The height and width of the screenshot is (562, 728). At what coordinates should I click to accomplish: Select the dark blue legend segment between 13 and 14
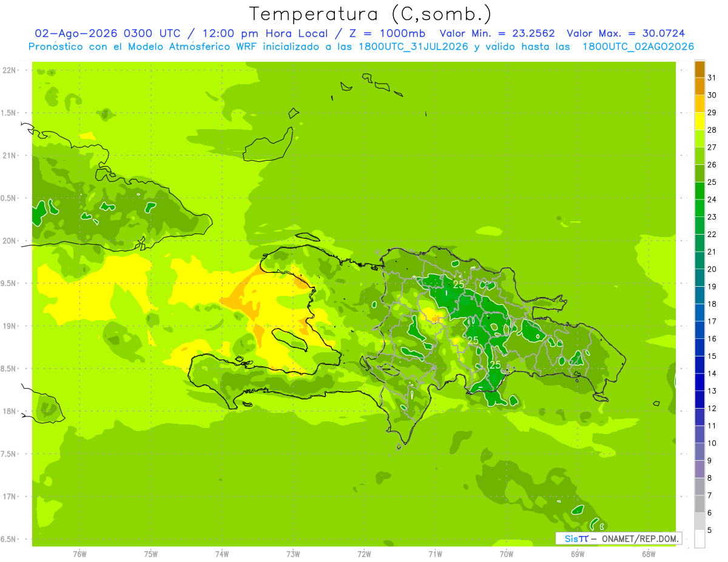point(699,382)
